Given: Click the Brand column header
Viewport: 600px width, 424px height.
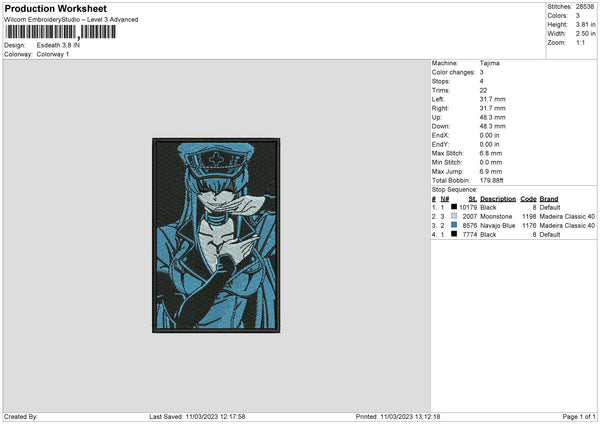Looking at the screenshot, I should pyautogui.click(x=549, y=199).
